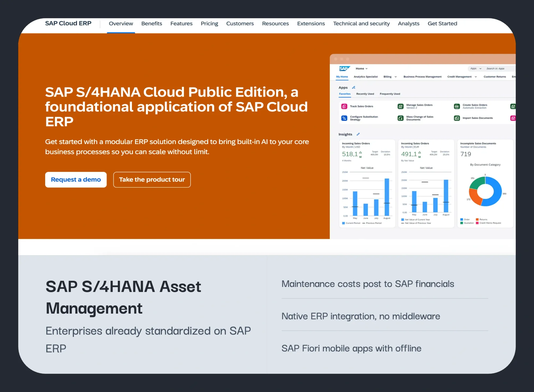This screenshot has height=392, width=534.
Task: Click the orange Returns legend square
Action: 477,219
